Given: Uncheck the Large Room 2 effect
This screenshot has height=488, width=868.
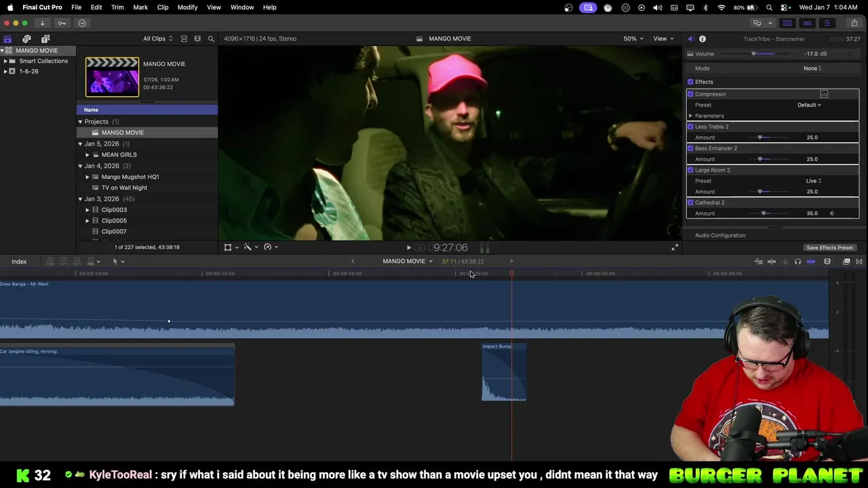Looking at the screenshot, I should [690, 170].
